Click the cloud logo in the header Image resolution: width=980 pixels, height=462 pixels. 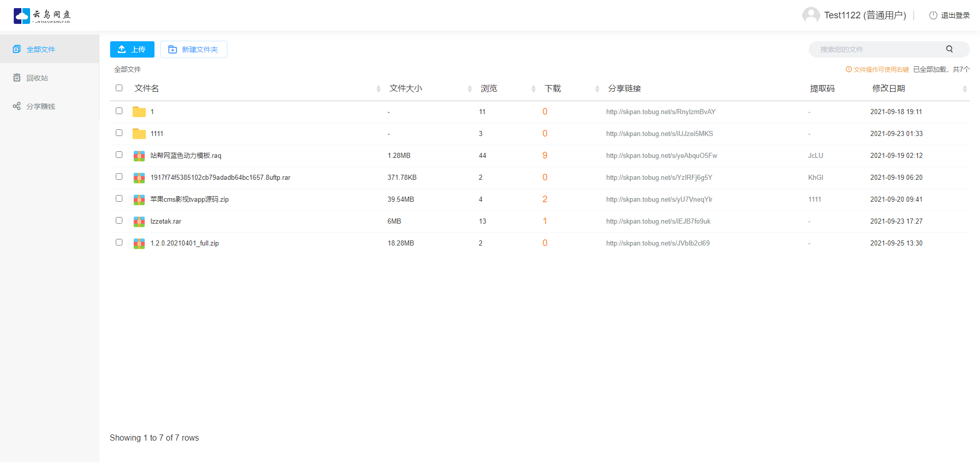click(x=22, y=16)
